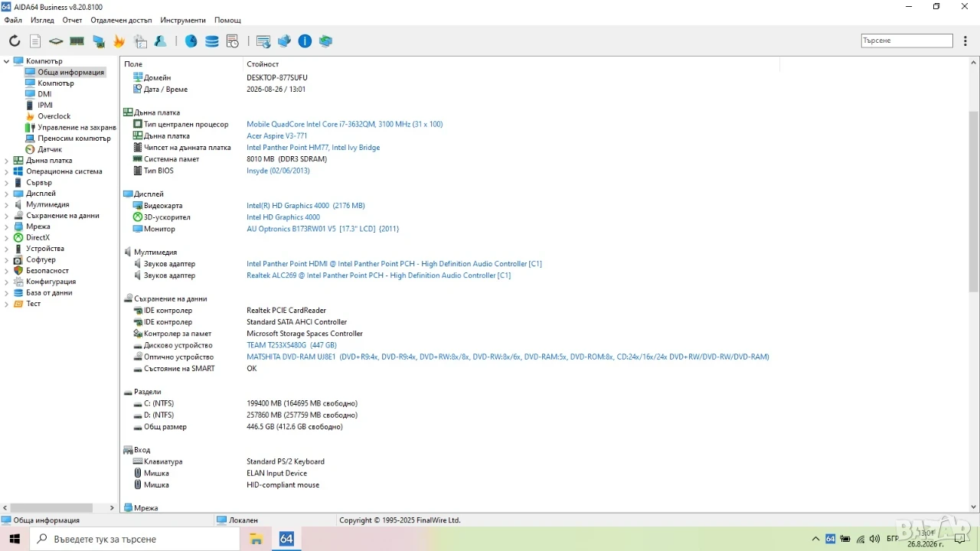Click the memory module toolbar icon
Image resolution: width=980 pixels, height=551 pixels.
(77, 41)
